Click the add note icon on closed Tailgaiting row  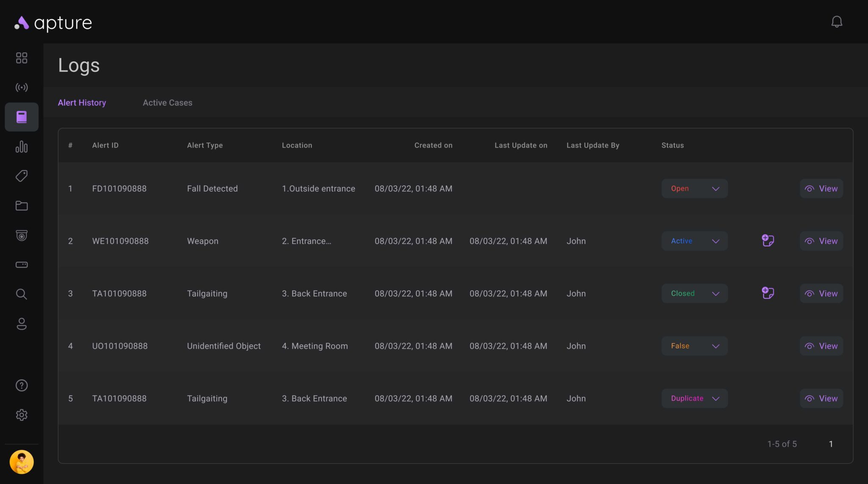click(768, 293)
